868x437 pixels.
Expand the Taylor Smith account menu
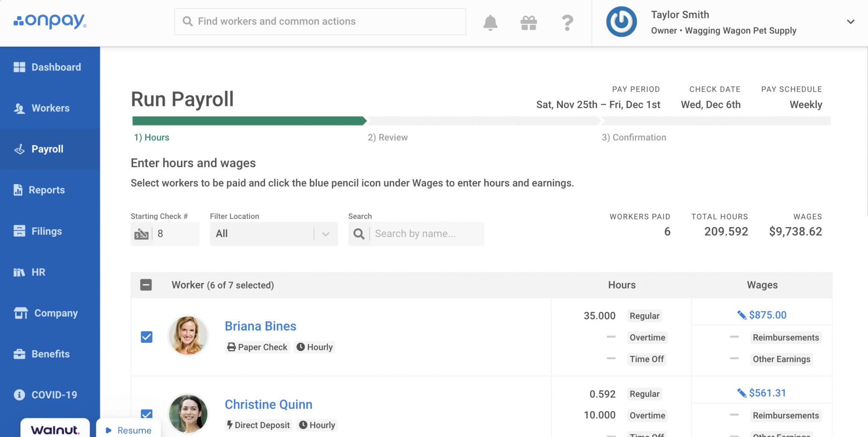click(x=851, y=21)
